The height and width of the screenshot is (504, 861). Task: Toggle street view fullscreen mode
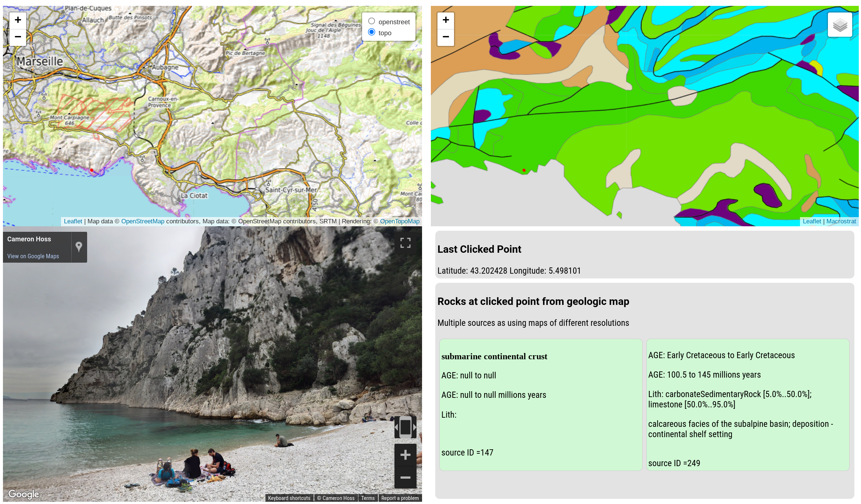pos(405,243)
